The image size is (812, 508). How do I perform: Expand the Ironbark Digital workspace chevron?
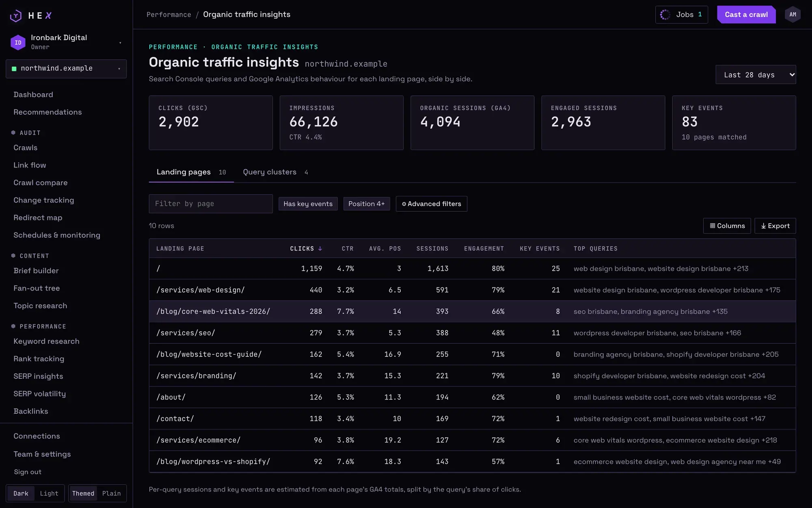tap(120, 43)
